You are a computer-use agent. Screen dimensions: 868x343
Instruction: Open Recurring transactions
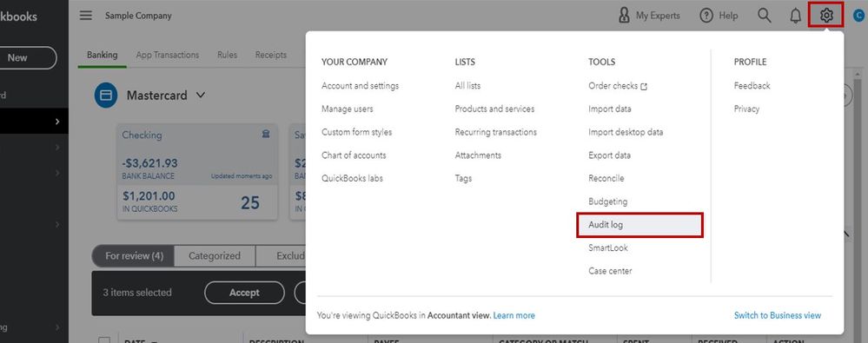click(x=496, y=132)
